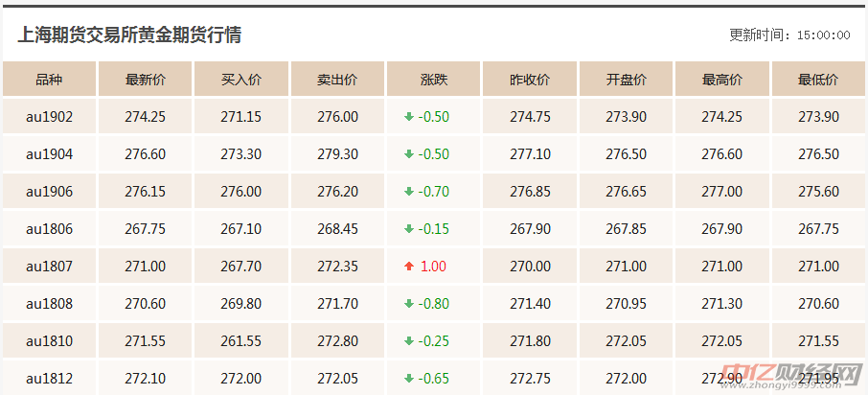Click the green down arrow in au1904 row
The image size is (868, 395).
(409, 154)
